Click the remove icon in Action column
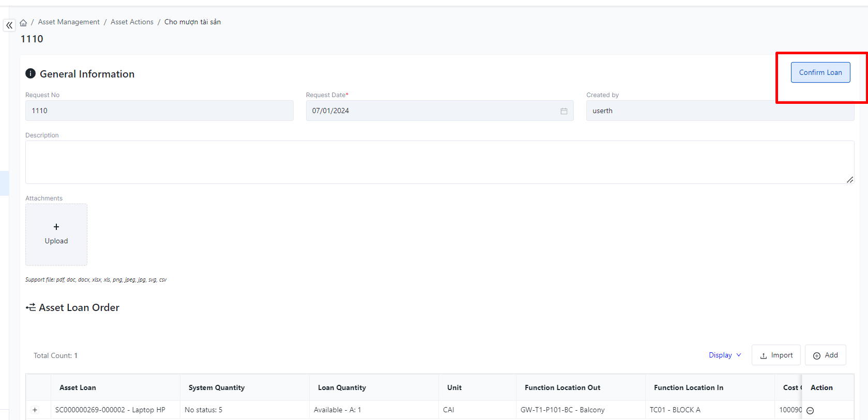The height and width of the screenshot is (420, 868). (x=810, y=411)
